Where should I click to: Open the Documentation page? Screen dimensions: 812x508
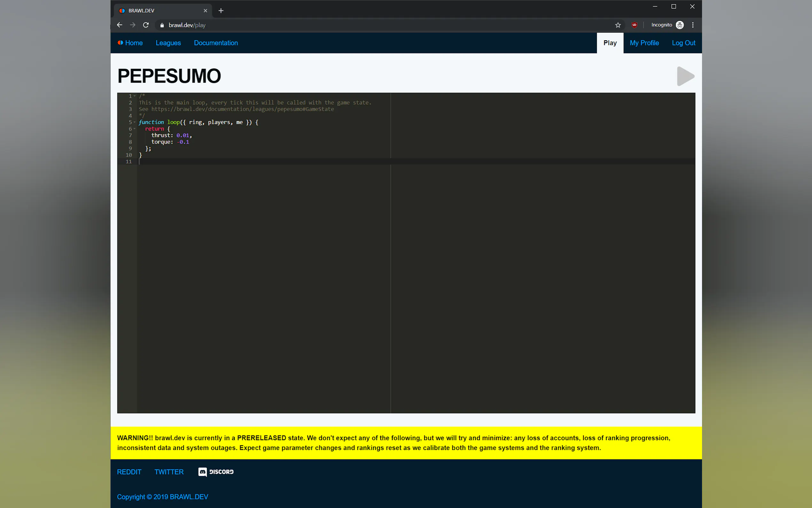pos(216,43)
